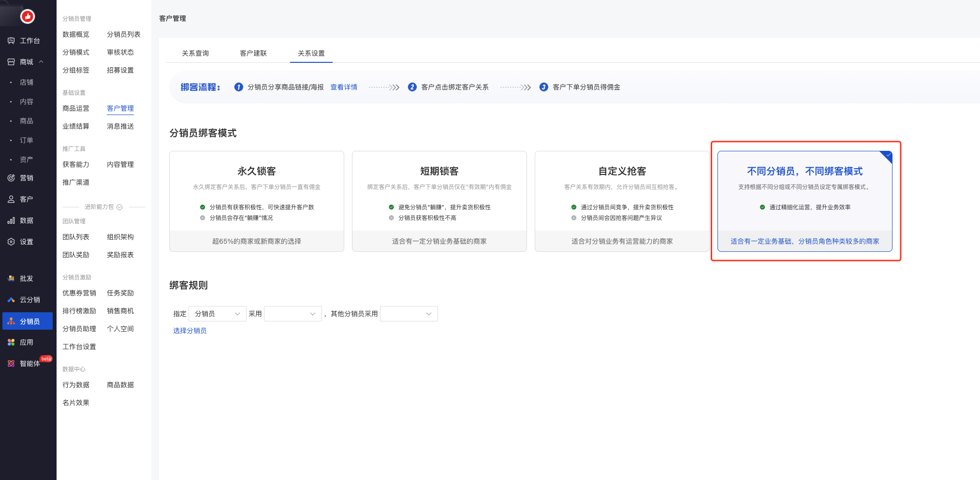Open 组织架构 menu item
The width and height of the screenshot is (980, 480).
tap(120, 237)
